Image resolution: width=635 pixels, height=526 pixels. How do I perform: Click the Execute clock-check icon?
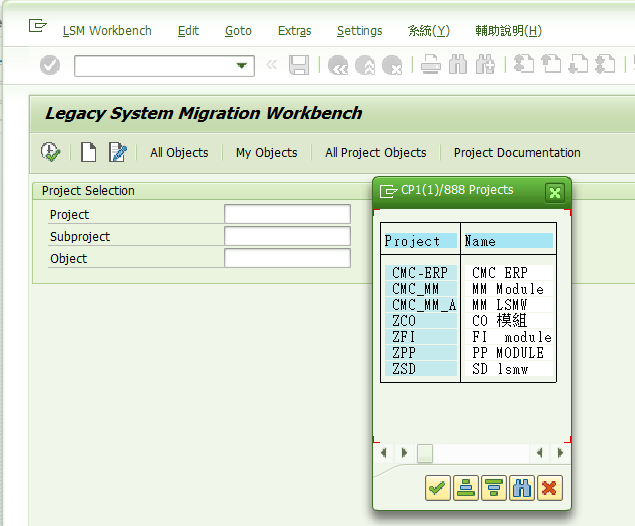coord(51,152)
